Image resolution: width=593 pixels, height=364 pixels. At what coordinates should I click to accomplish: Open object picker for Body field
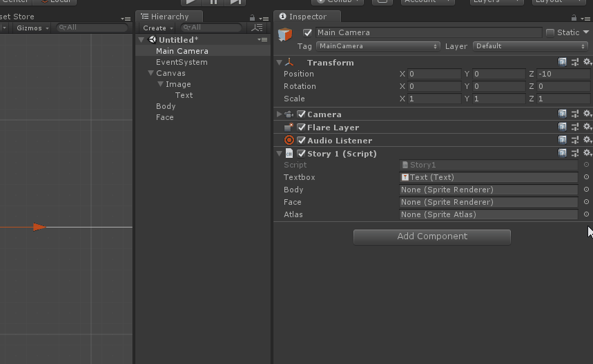click(x=586, y=190)
